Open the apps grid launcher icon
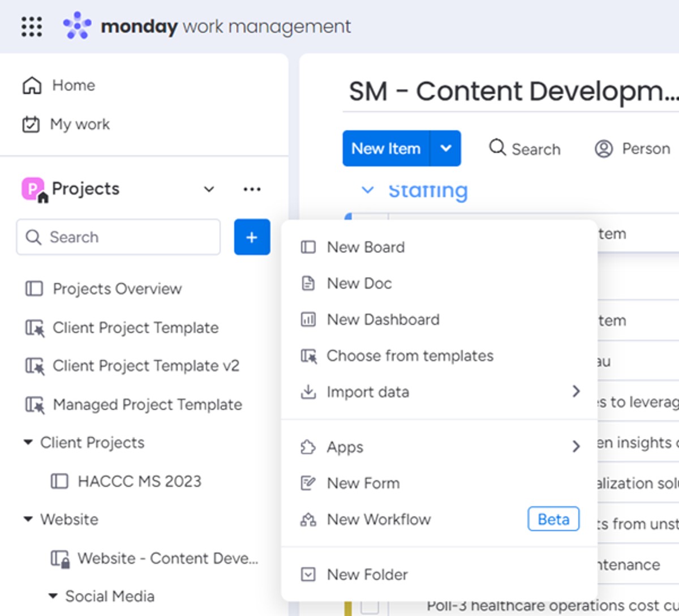The width and height of the screenshot is (679, 616). 32,26
